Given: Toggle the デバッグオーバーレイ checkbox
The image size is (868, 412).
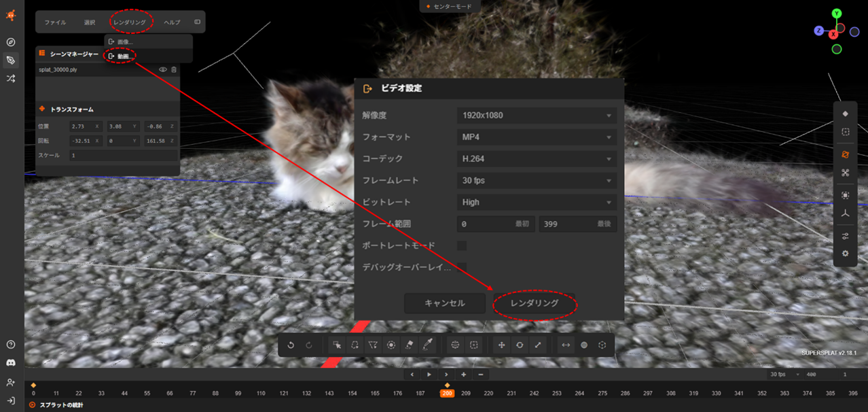Looking at the screenshot, I should (x=462, y=267).
